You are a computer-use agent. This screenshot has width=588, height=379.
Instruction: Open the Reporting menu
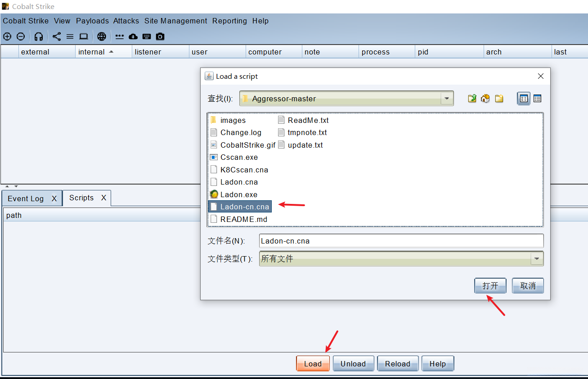[x=229, y=21]
